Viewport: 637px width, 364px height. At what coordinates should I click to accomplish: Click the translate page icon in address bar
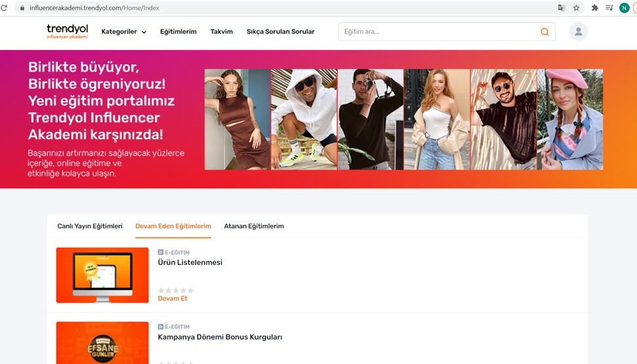click(561, 8)
